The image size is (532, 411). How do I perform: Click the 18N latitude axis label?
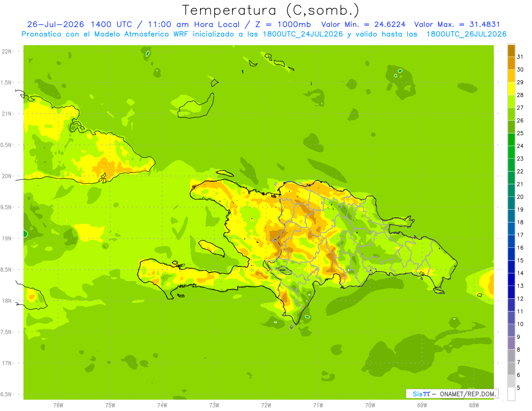pos(8,301)
